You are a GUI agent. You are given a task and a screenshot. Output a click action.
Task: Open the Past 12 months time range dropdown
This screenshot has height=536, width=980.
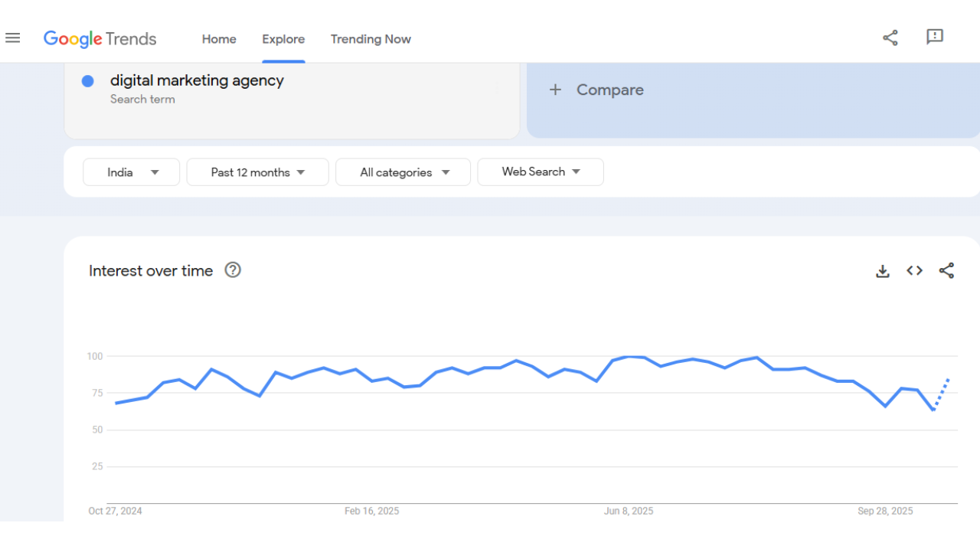(257, 172)
